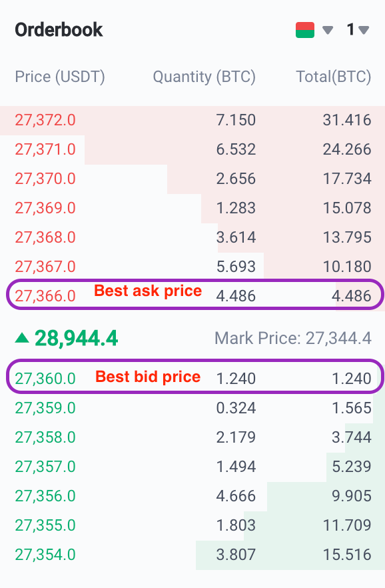Viewport: 385px width, 588px height.
Task: Click total 15.516 in the bid rows
Action: 347,555
